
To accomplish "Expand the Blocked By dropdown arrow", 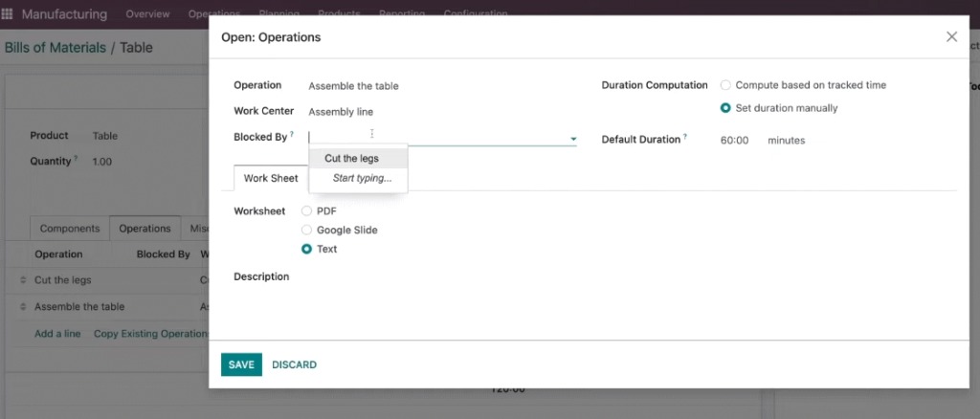I will point(573,139).
